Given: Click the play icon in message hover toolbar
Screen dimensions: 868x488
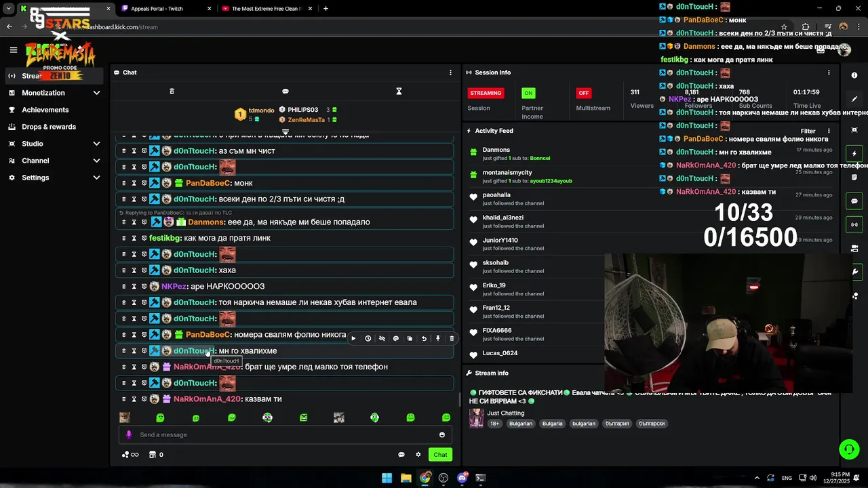Looking at the screenshot, I should (353, 338).
